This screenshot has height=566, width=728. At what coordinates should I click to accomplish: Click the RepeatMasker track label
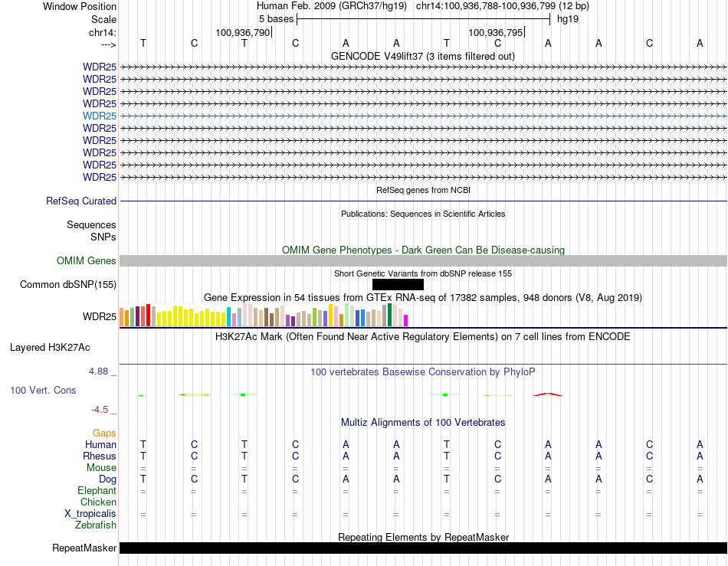84,548
